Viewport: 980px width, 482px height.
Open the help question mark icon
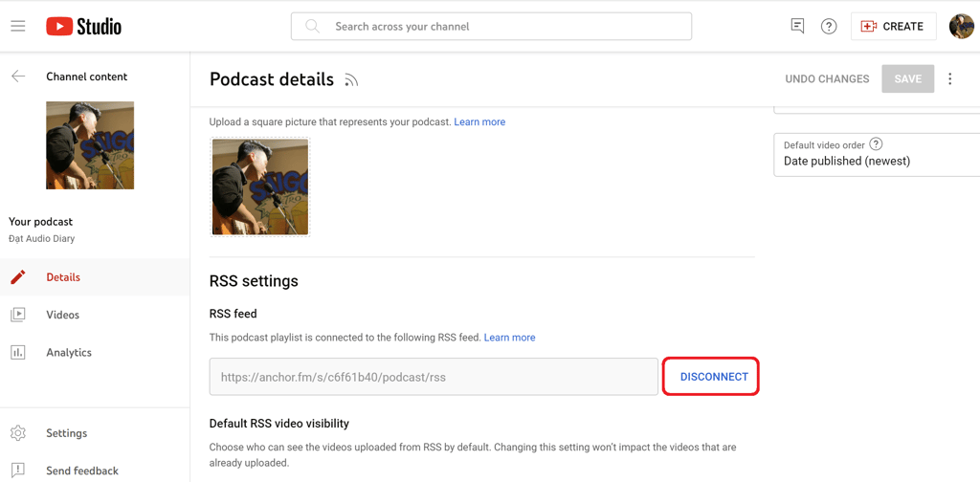(x=829, y=26)
